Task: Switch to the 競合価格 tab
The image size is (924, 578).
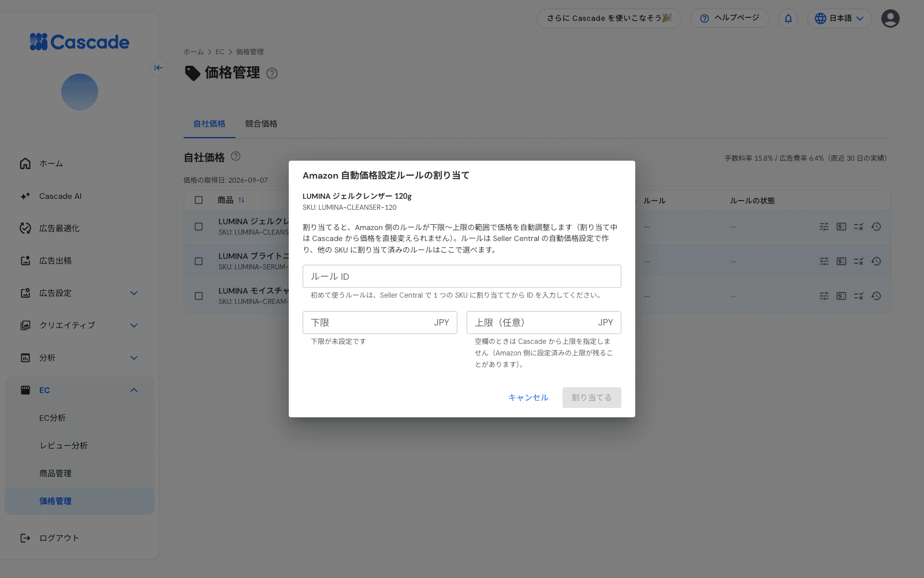Action: [x=261, y=124]
